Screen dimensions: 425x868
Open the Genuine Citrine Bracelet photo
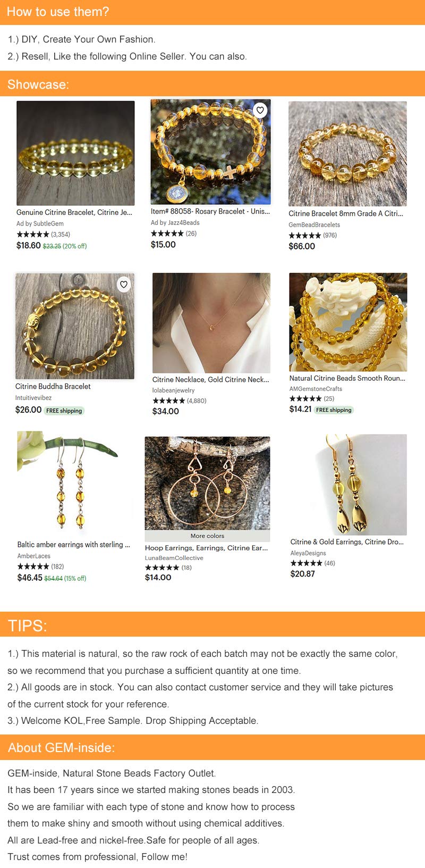[75, 153]
